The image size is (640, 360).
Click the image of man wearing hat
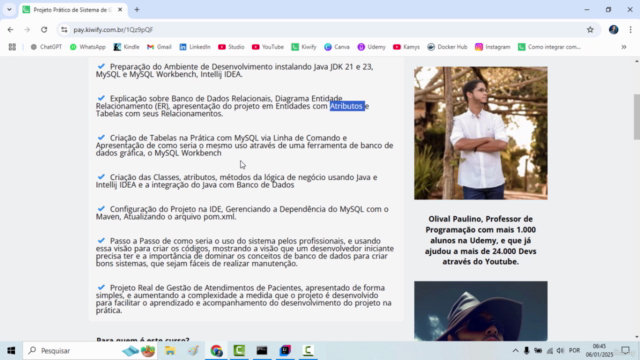481,311
